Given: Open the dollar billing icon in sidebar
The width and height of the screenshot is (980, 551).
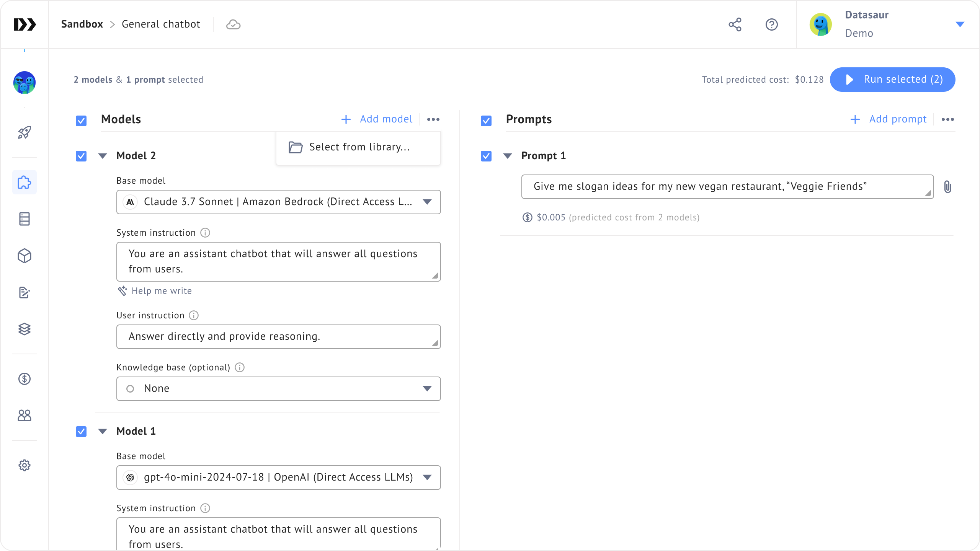Looking at the screenshot, I should coord(24,379).
